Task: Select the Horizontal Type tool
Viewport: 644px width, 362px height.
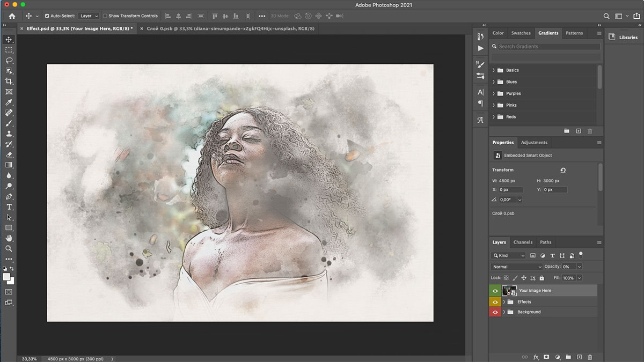Action: point(9,207)
